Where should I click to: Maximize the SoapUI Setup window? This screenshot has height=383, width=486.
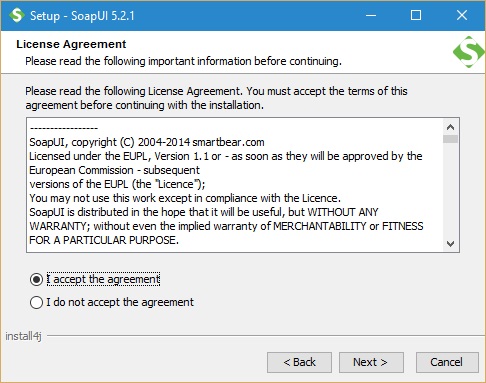tap(416, 15)
